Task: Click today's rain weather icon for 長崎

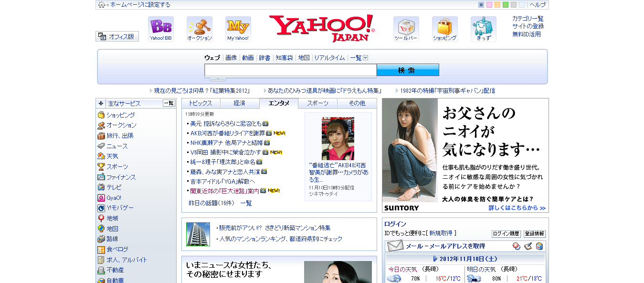Action: pos(394,279)
